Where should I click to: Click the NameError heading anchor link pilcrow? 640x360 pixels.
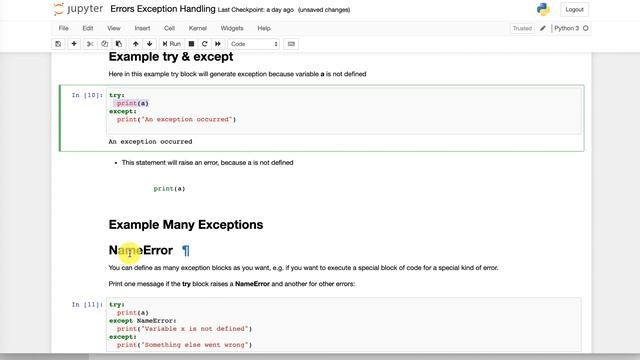tap(186, 250)
